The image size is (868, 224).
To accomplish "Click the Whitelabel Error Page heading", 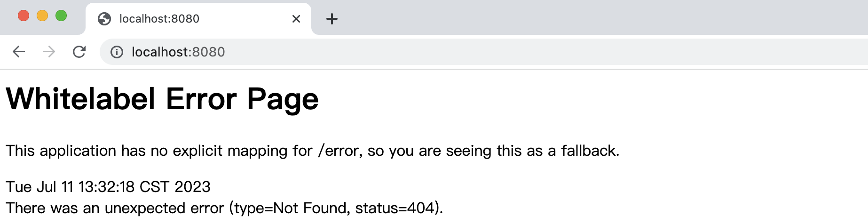I will [162, 99].
